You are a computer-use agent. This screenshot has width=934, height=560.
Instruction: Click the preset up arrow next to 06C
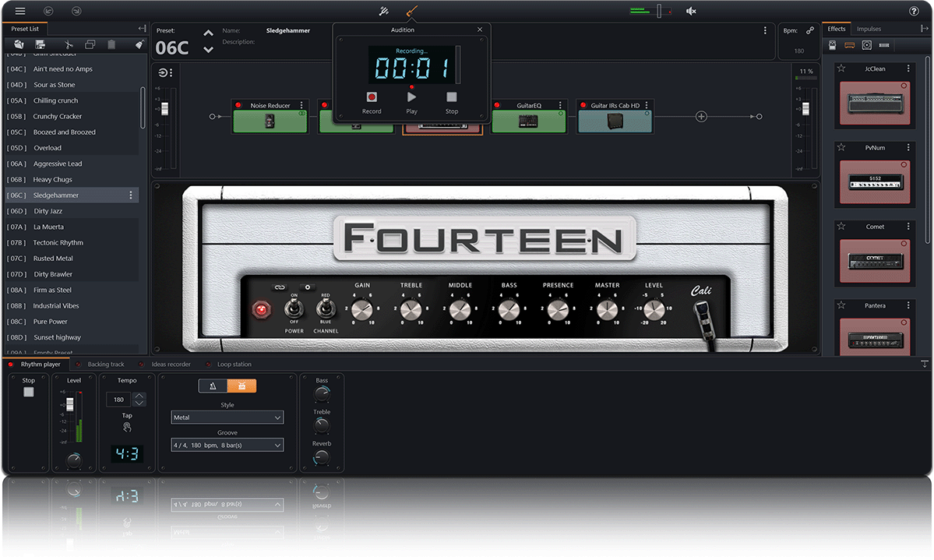point(208,33)
